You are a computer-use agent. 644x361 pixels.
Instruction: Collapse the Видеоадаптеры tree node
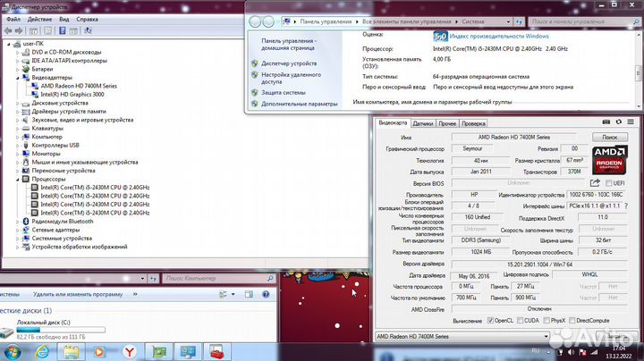pyautogui.click(x=18, y=78)
